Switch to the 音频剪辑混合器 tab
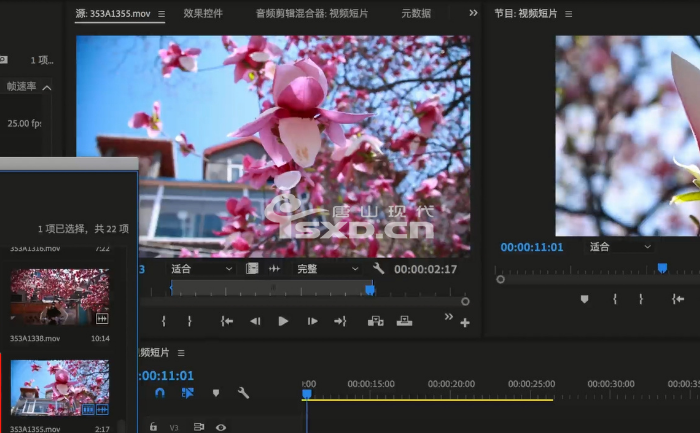The width and height of the screenshot is (700, 433). tap(312, 13)
